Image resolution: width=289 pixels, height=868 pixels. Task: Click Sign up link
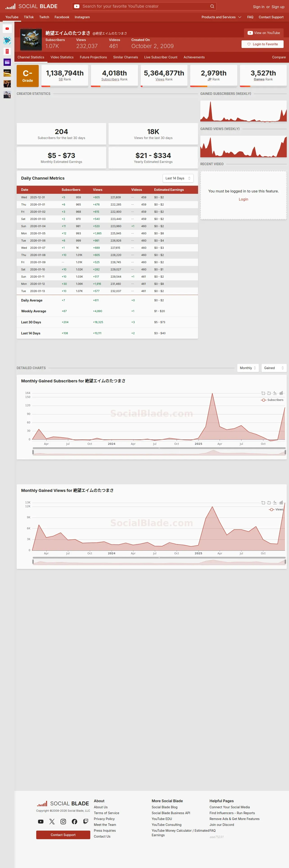278,7
